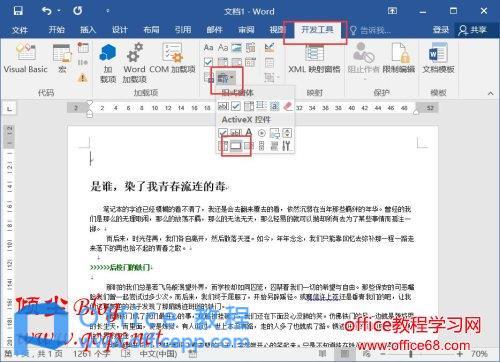500x362 pixels.
Task: Insert an ActiveX text box control
Action: coord(236,133)
